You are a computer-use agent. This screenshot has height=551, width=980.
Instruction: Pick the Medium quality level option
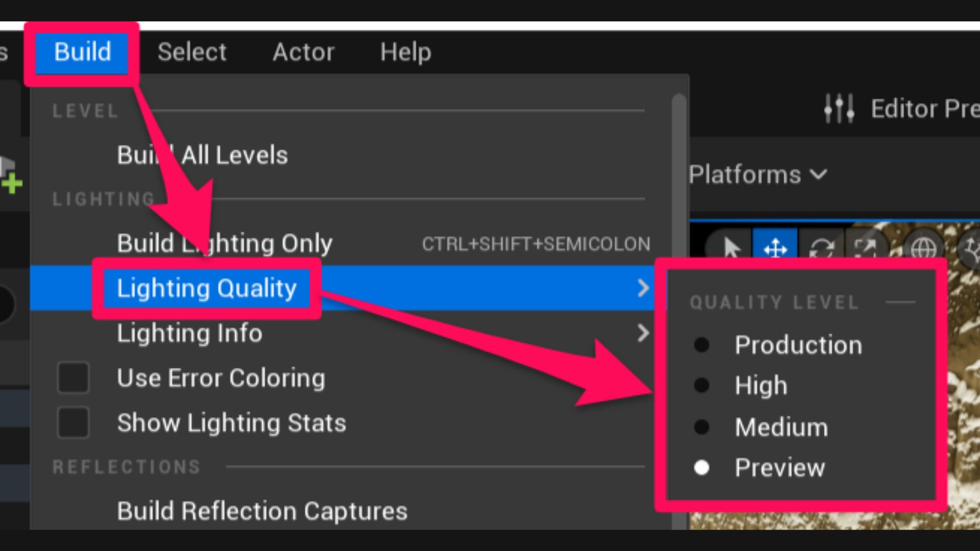point(781,427)
